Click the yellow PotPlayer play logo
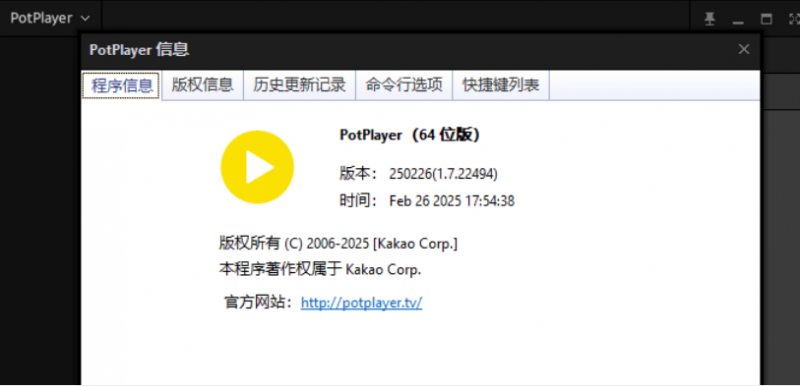Image resolution: width=800 pixels, height=386 pixels. [257, 167]
